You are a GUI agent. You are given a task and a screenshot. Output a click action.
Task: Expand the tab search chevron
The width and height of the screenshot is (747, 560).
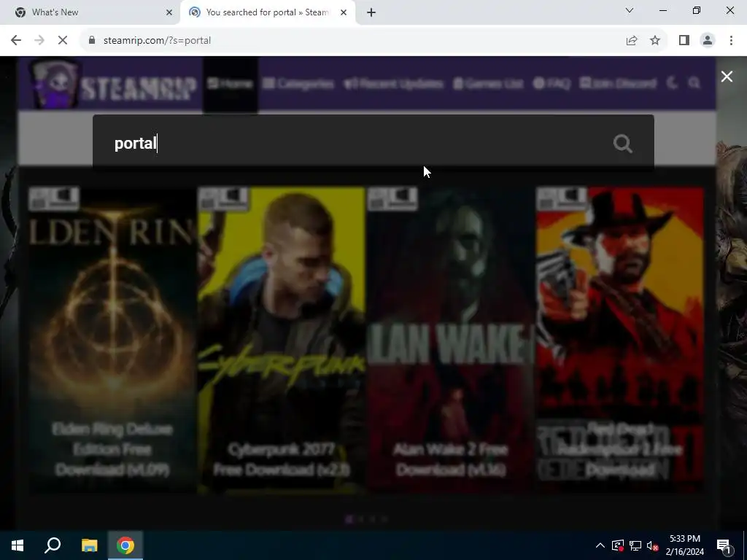(630, 10)
